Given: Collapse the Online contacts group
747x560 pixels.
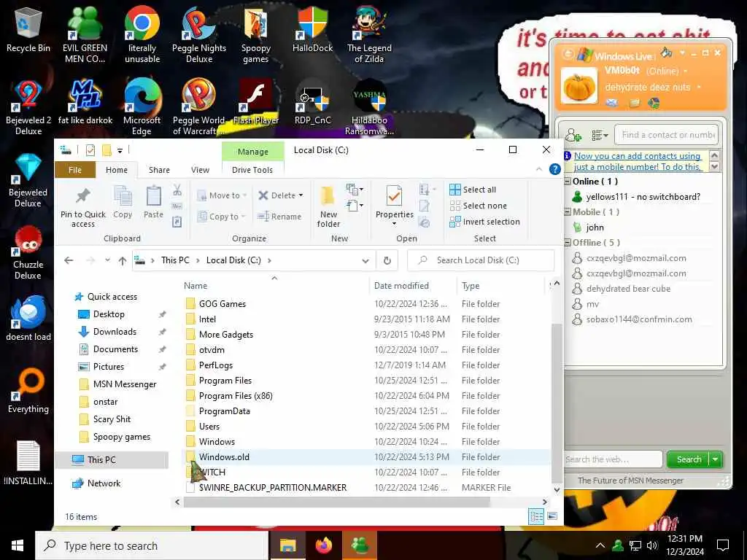Looking at the screenshot, I should tap(568, 182).
